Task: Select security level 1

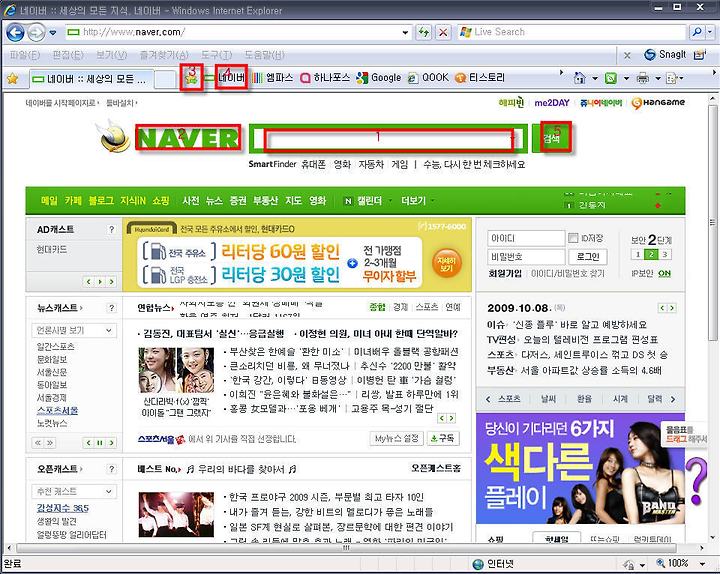Action: pyautogui.click(x=638, y=254)
